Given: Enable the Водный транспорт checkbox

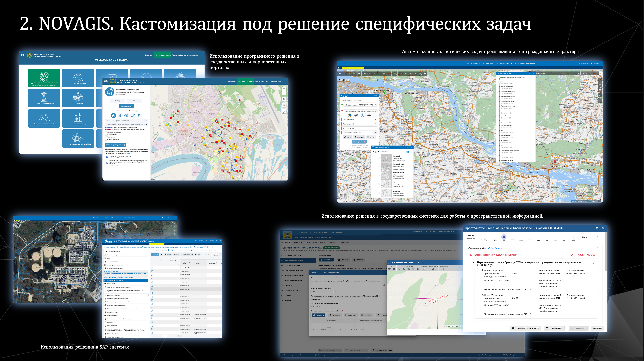Looking at the screenshot, I should pyautogui.click(x=106, y=140).
